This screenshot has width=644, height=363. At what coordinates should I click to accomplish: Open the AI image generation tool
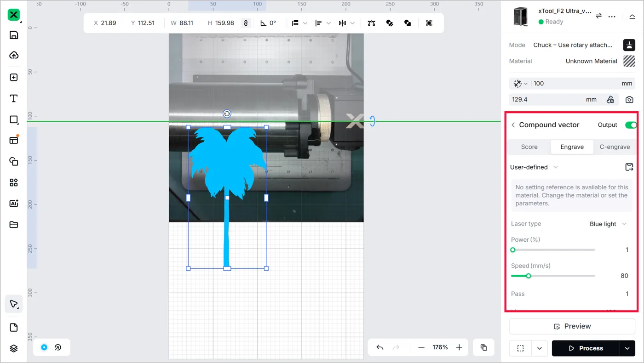click(x=14, y=204)
